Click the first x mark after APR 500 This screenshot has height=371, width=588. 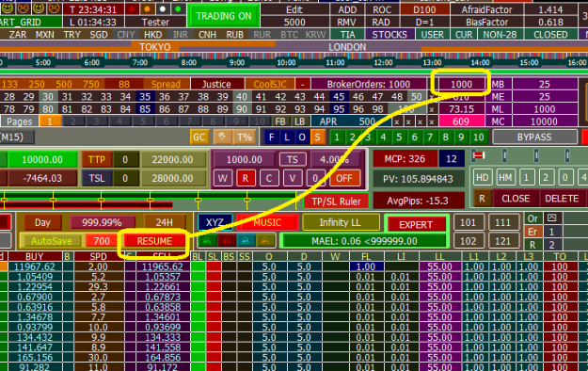click(396, 122)
